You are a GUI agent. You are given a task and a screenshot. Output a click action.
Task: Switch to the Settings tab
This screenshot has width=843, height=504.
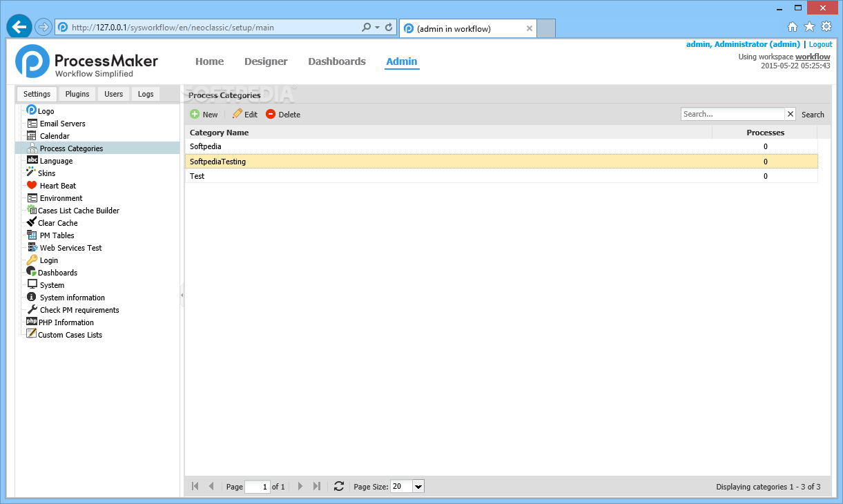coord(37,94)
